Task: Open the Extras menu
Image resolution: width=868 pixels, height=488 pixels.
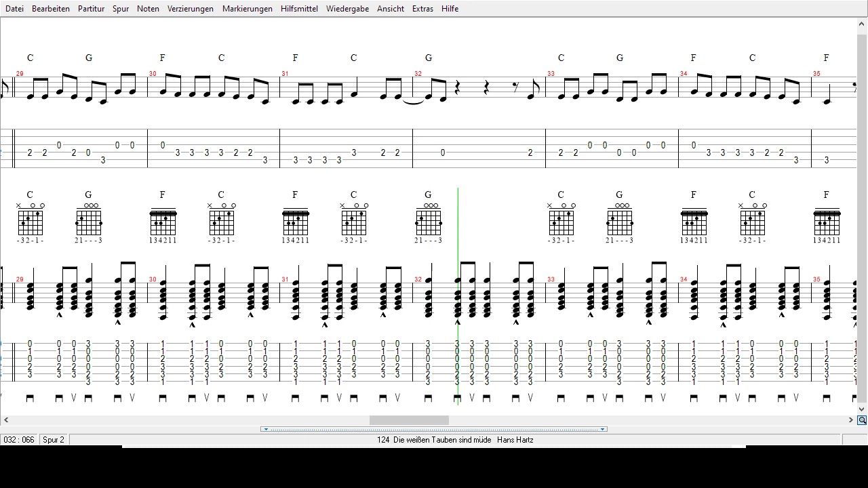Action: tap(422, 9)
